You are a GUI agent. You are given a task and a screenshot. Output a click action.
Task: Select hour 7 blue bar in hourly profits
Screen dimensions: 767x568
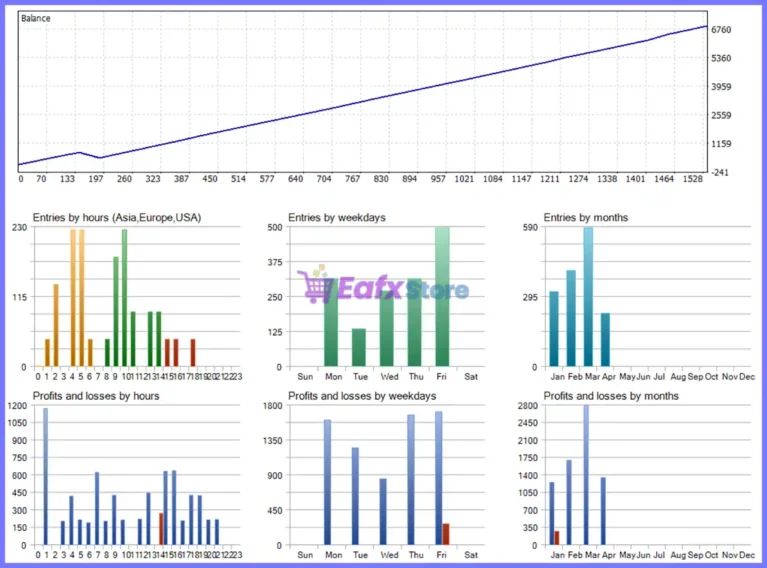[x=97, y=508]
